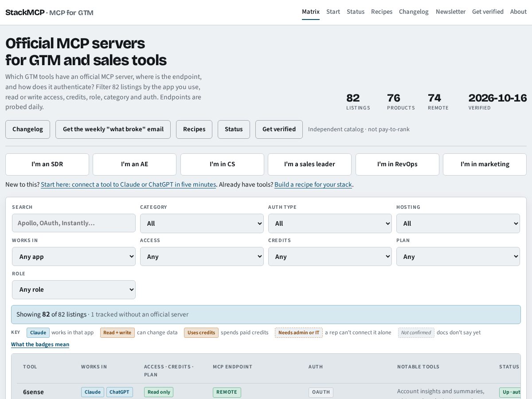Click the Uses credits badge in the key

tap(201, 332)
